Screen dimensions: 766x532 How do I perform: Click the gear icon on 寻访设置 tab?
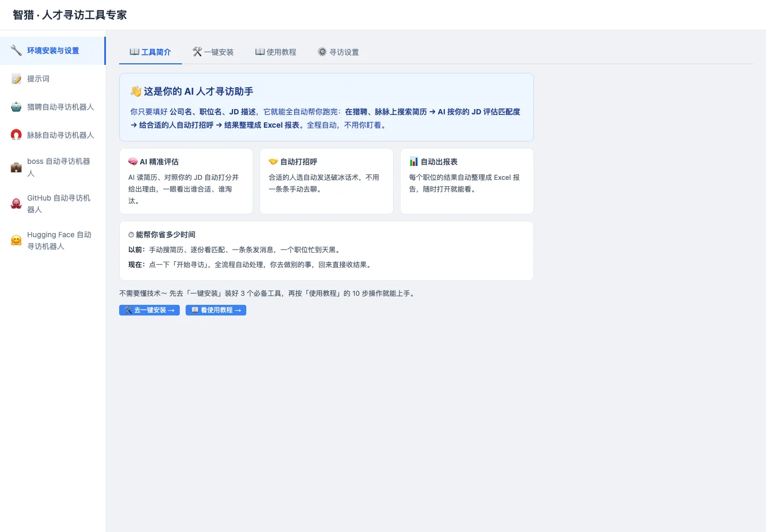(x=322, y=52)
